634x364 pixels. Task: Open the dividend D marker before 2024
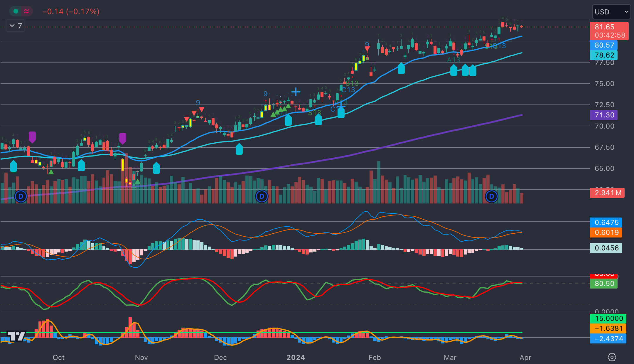click(262, 196)
